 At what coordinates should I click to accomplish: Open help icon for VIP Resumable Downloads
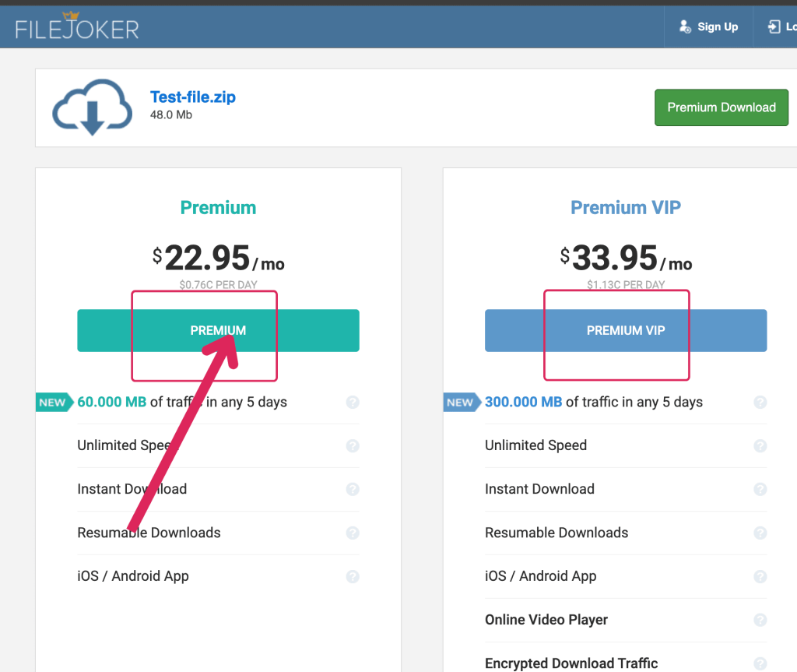coord(760,533)
